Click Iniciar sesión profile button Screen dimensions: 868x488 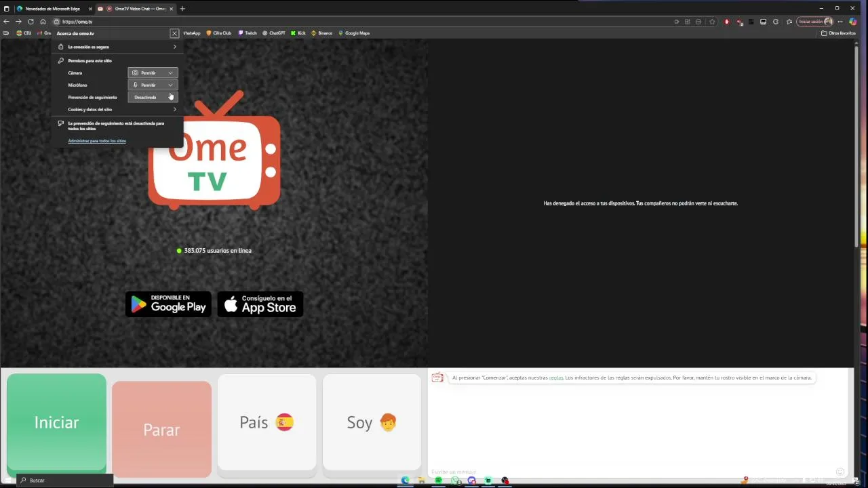tap(814, 22)
